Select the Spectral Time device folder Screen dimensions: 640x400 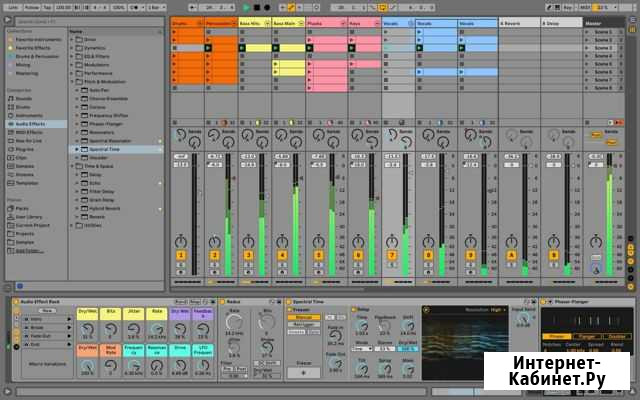[101, 148]
